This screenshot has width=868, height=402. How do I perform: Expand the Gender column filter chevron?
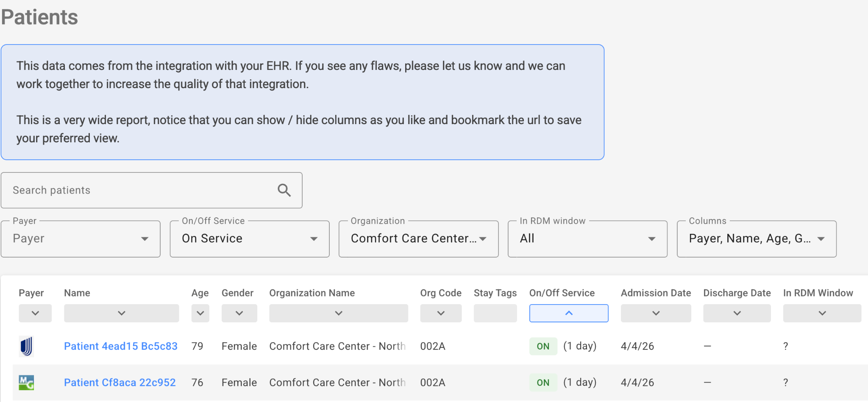coord(239,313)
